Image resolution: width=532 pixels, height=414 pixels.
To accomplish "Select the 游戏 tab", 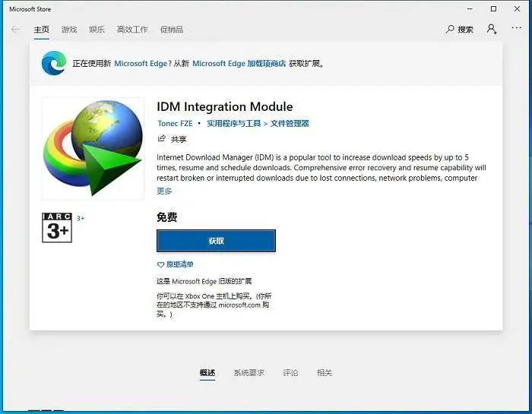I will tap(69, 30).
